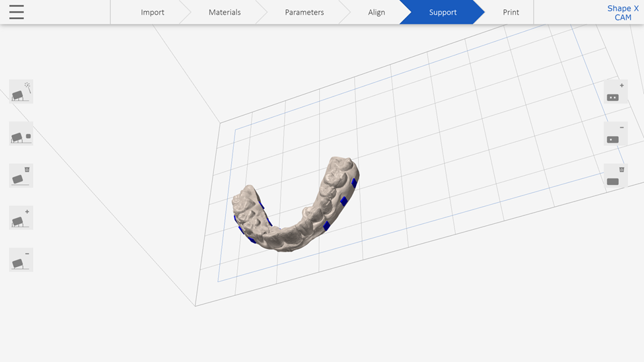Select the active Support step

443,13
